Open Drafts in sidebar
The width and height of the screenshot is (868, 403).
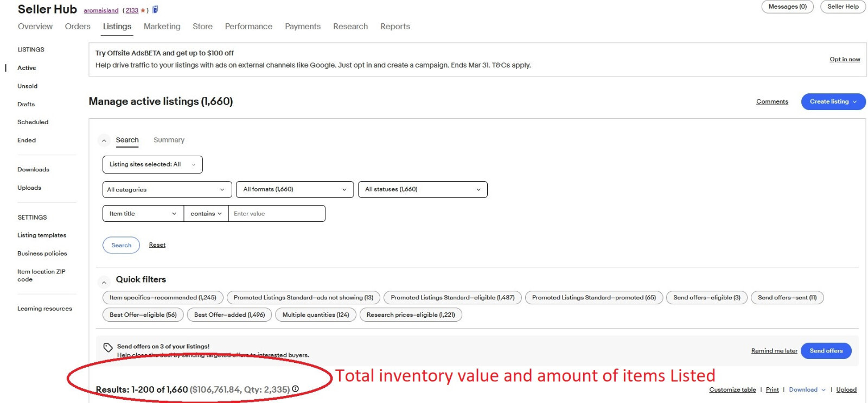[x=26, y=104]
